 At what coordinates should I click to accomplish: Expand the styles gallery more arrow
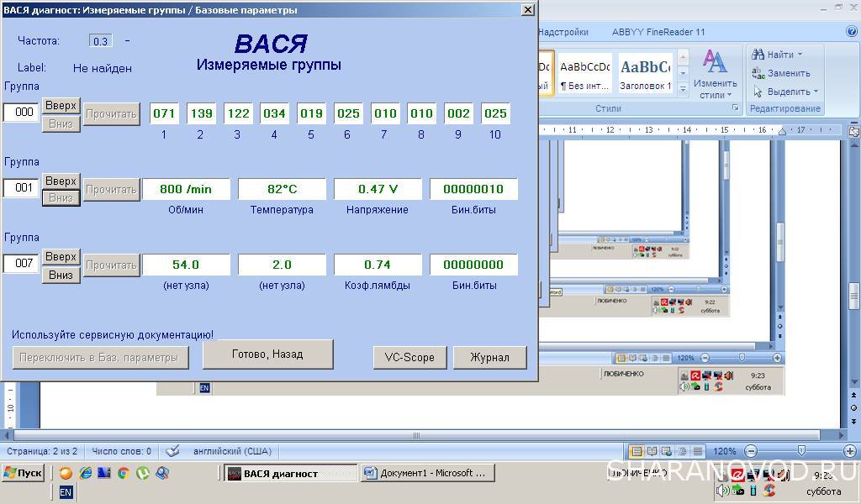[683, 89]
